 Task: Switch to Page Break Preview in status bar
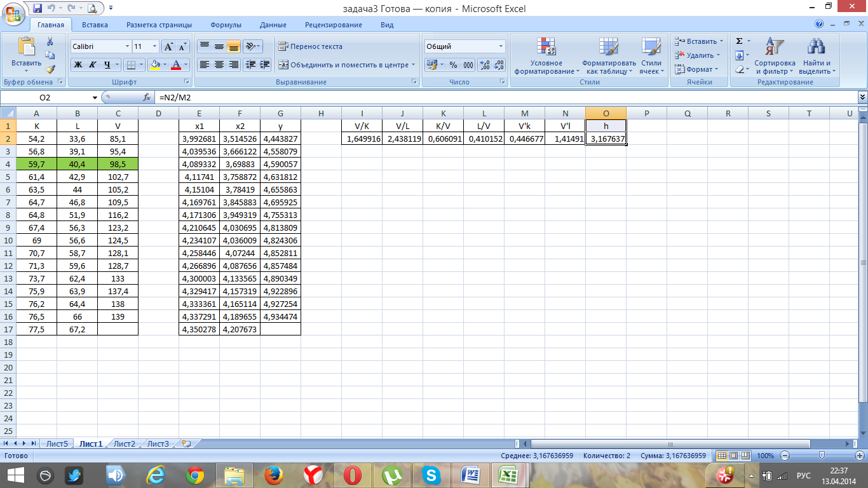744,456
